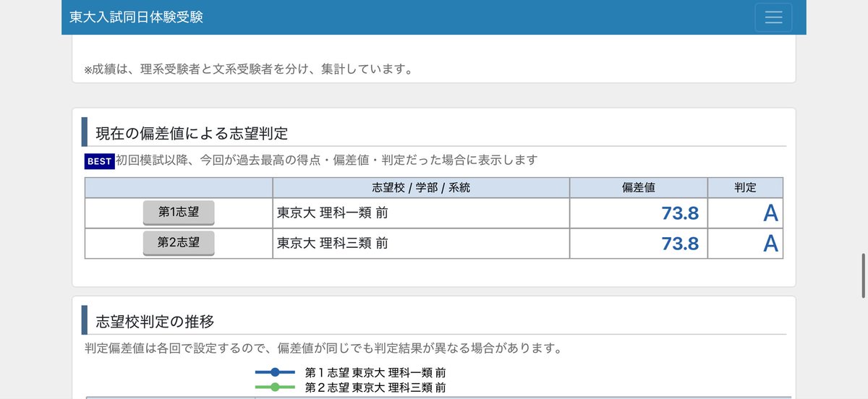Click the 第1志望 button

(179, 213)
